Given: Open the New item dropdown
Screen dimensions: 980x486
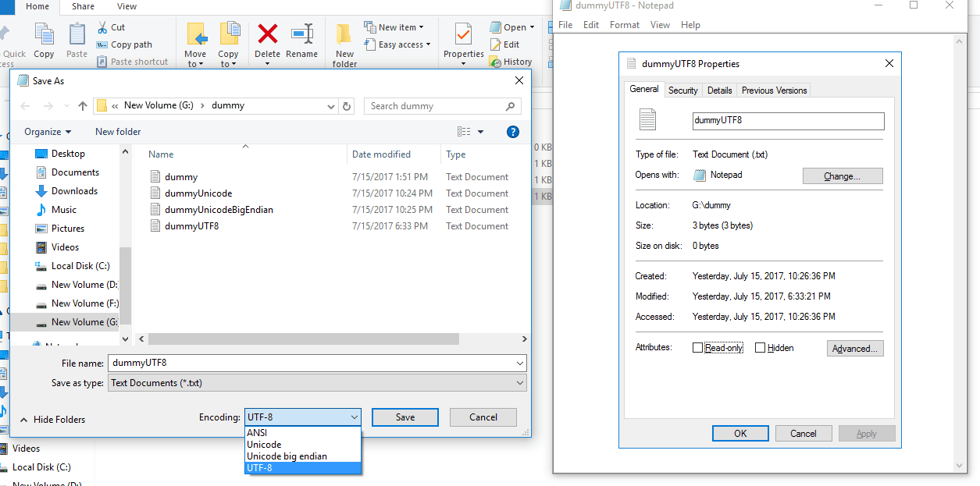Looking at the screenshot, I should click(x=394, y=27).
